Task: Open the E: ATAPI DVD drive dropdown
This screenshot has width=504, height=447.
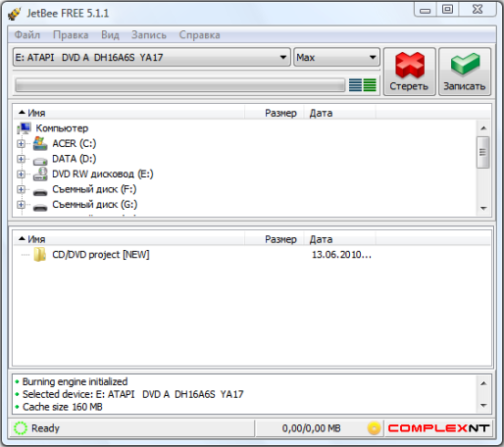Action: [x=152, y=58]
